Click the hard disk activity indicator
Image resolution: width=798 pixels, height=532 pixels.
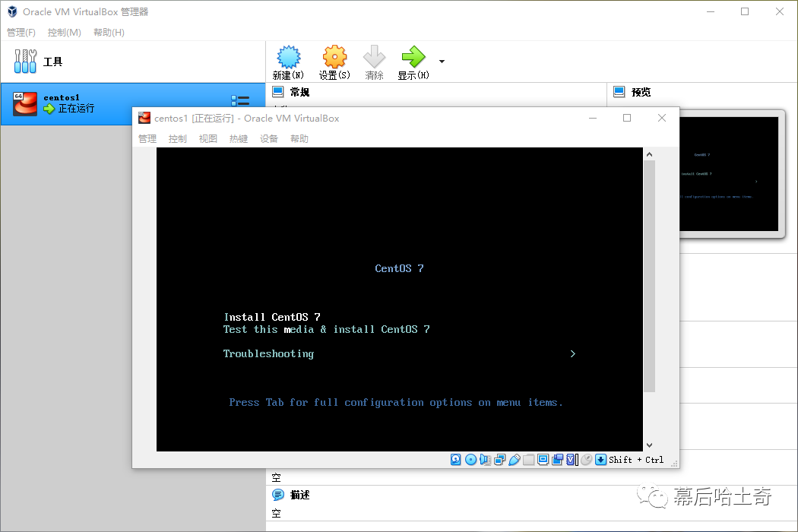coord(456,460)
